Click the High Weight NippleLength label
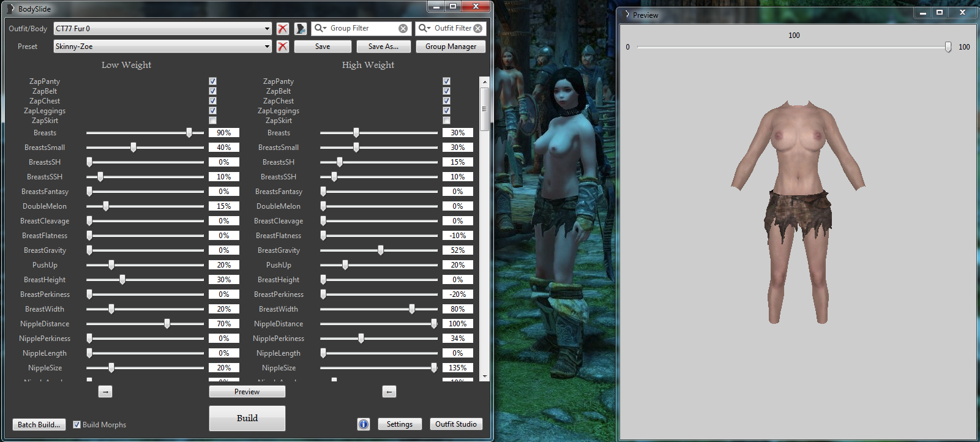This screenshot has width=980, height=442. click(279, 353)
